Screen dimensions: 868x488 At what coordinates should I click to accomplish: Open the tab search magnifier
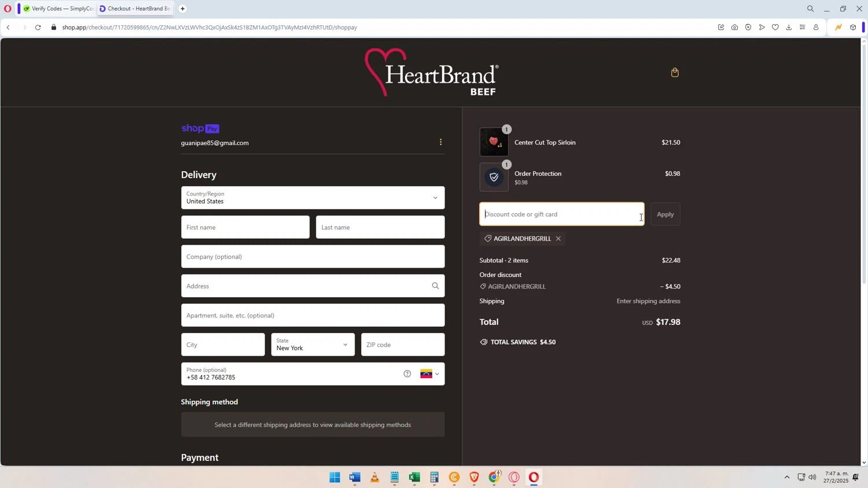pyautogui.click(x=810, y=9)
